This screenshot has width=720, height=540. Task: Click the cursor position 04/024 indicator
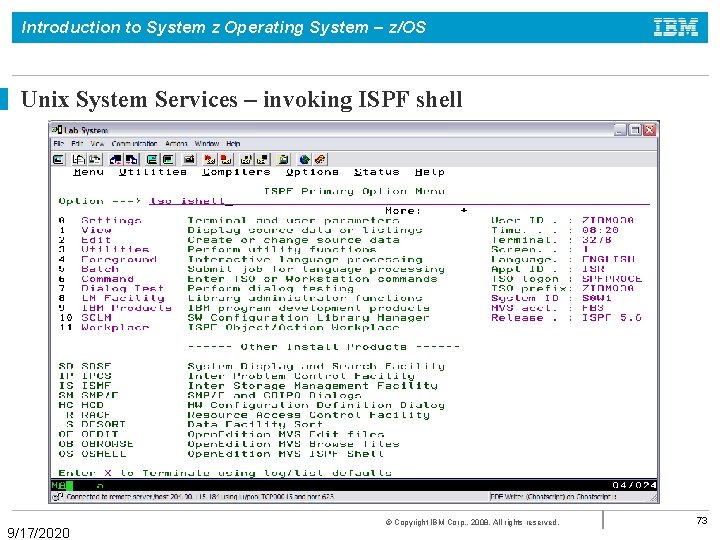(634, 485)
